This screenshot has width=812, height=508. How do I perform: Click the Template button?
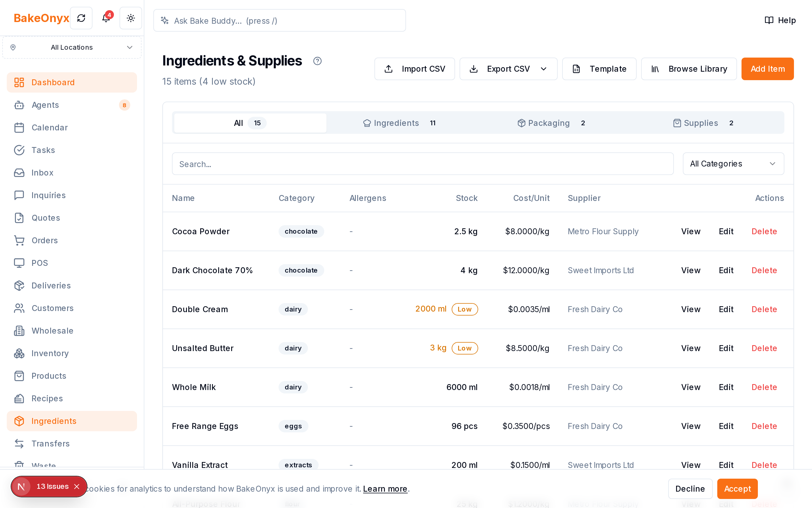(x=599, y=69)
